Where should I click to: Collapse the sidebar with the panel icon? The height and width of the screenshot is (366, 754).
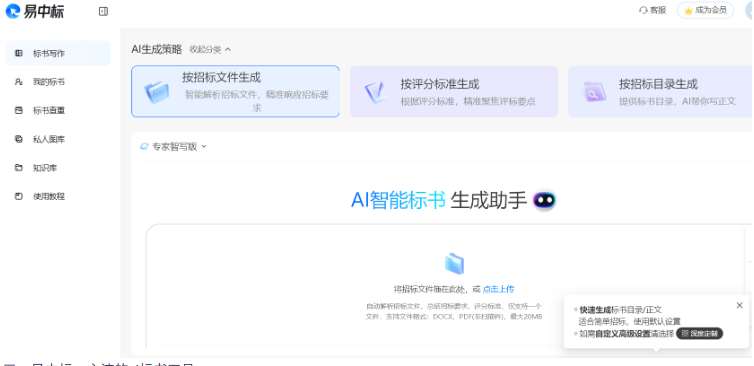103,12
